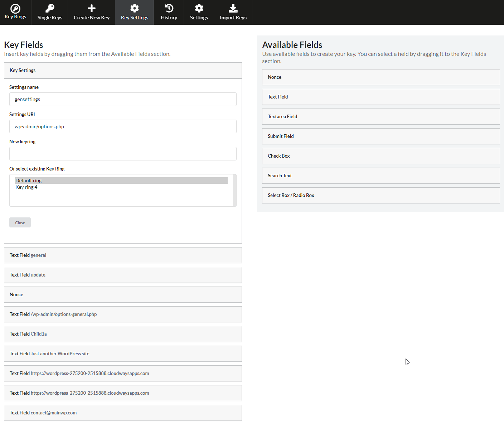Select Textarea Field in Available Fields
Image resolution: width=504 pixels, height=423 pixels.
tap(381, 116)
